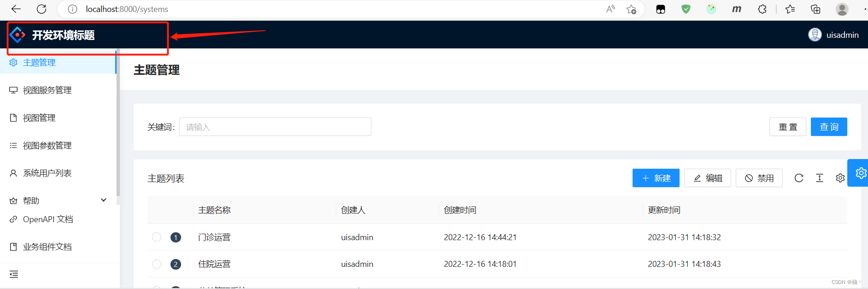Click the browser back arrow
The image size is (868, 289).
pyautogui.click(x=16, y=9)
